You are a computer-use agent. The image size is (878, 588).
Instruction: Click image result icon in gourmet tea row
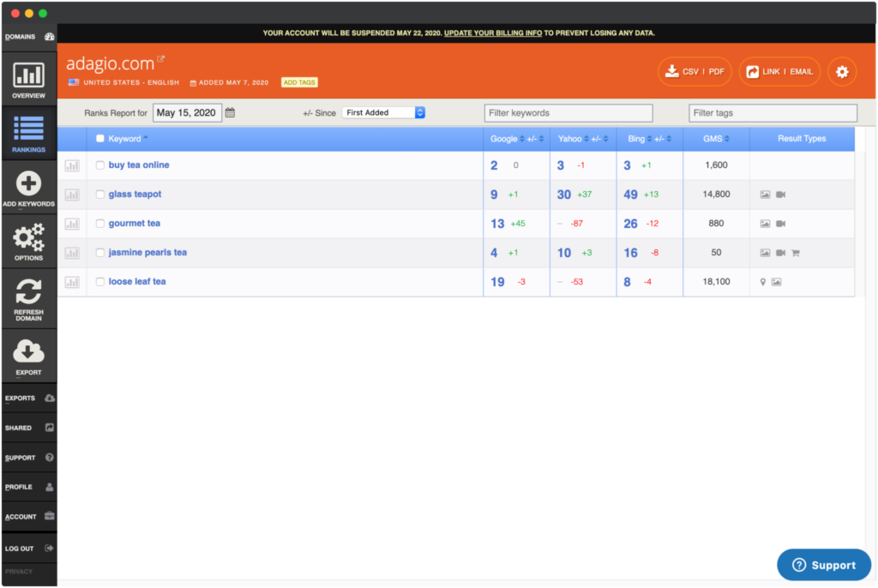pyautogui.click(x=765, y=224)
